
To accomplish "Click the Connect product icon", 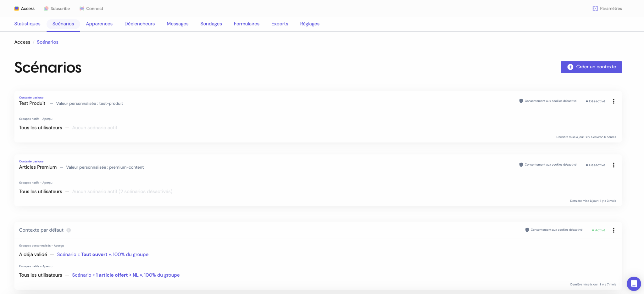I will (82, 8).
